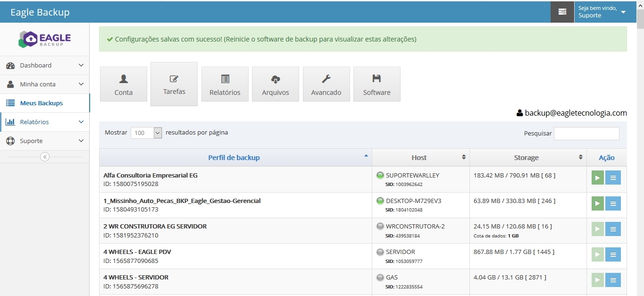Select profile name 2 WR CONSTRUTORA EG SERVIDOR
This screenshot has width=644, height=296.
pos(155,226)
